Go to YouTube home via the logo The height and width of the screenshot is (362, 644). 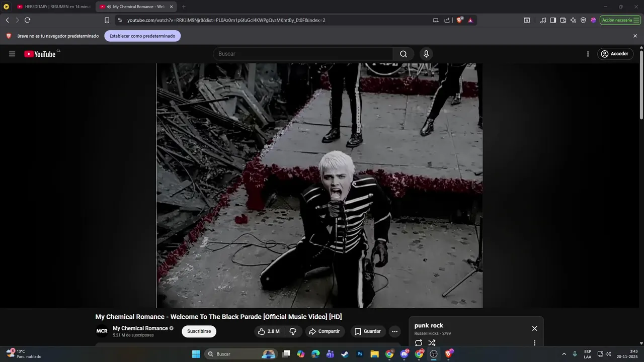40,54
